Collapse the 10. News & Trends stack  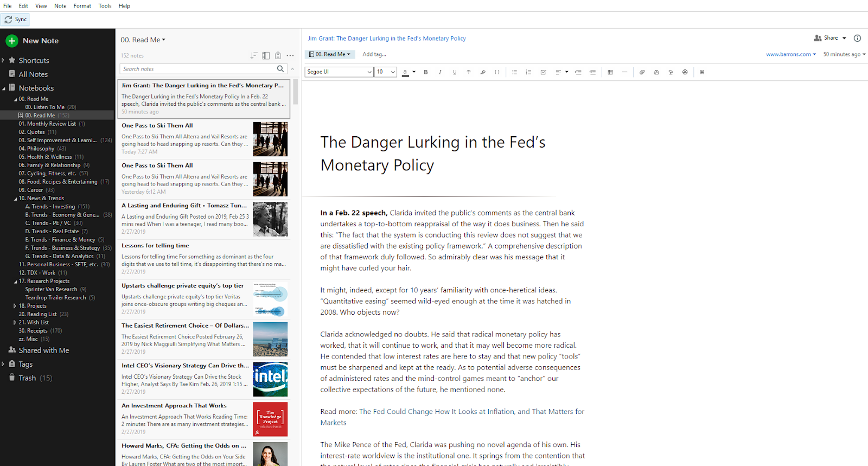[x=15, y=199]
